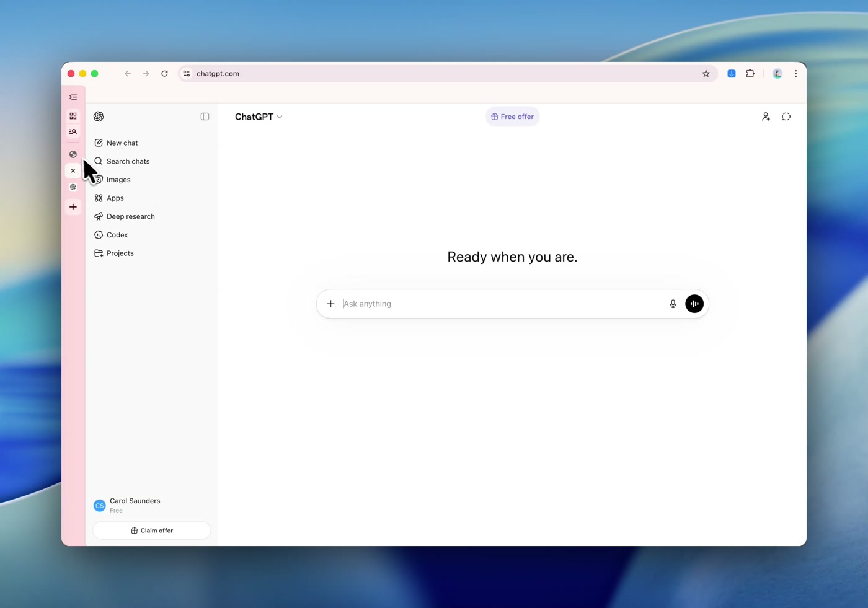Screen dimensions: 868x608
Task: Collapse the sidebar with the panel toggle icon
Action: point(205,117)
